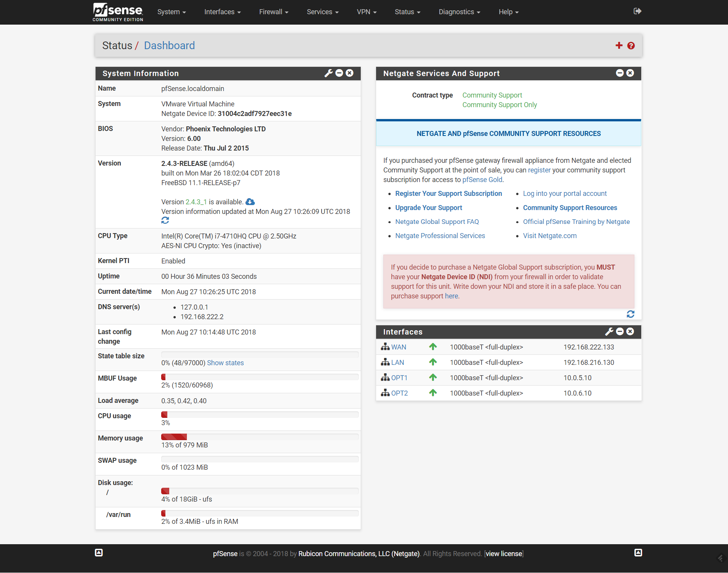Click the CPU usage progress bar
Image resolution: width=728 pixels, height=573 pixels.
tap(260, 414)
